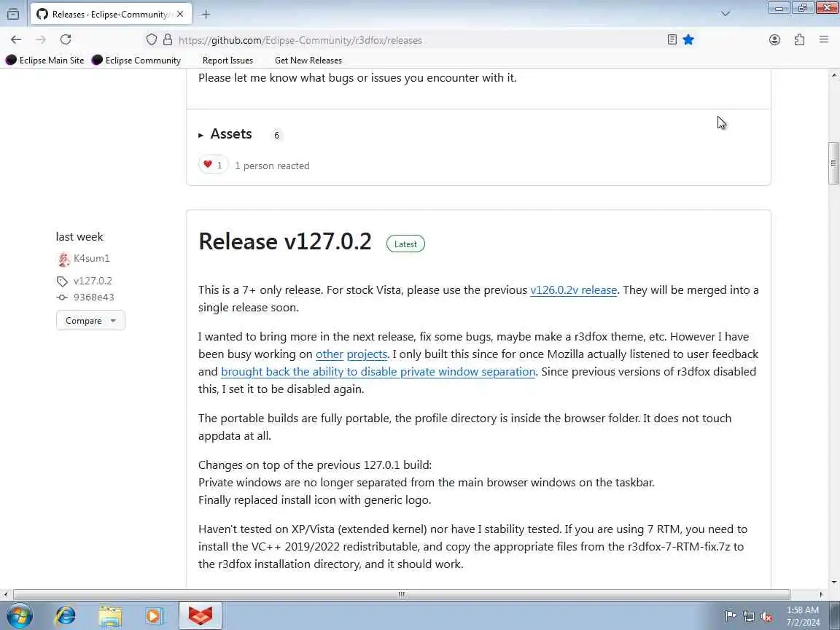The height and width of the screenshot is (630, 840).
Task: Click the scroll right arrow at bottom
Action: pos(821,594)
